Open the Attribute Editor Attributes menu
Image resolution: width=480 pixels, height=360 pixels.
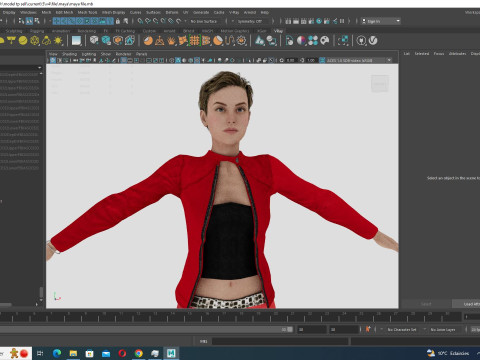pos(457,54)
